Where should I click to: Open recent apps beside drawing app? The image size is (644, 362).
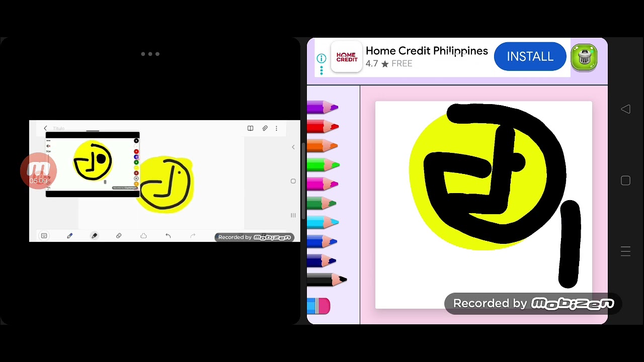tap(625, 252)
